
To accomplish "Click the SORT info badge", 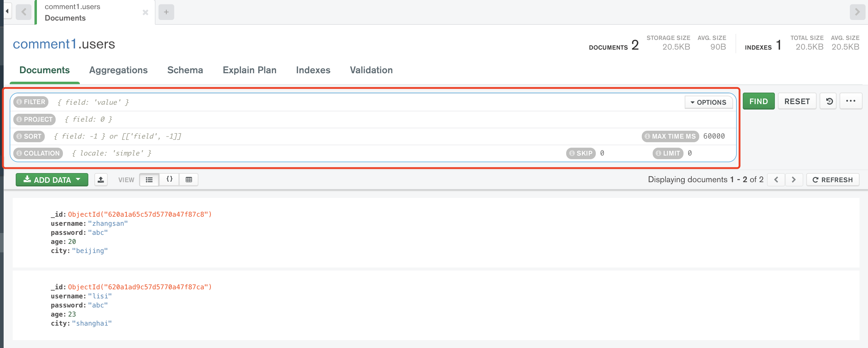I will 19,136.
